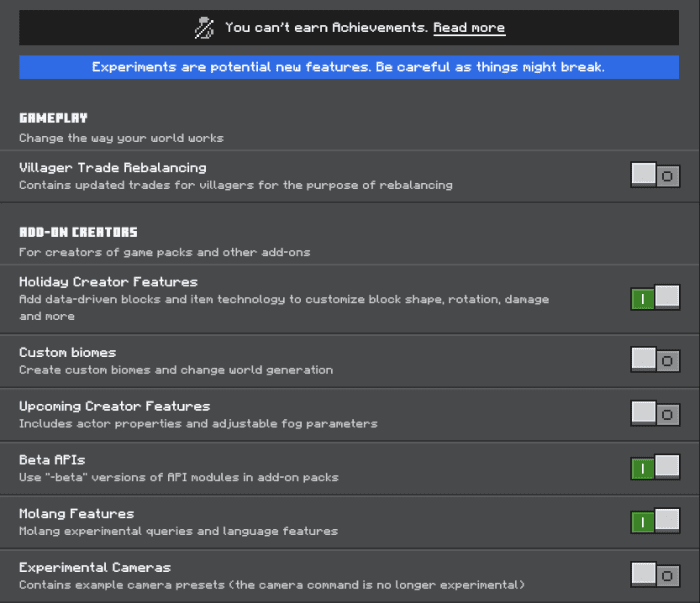
Task: Click the crossed-out achievements icon
Action: (x=204, y=28)
